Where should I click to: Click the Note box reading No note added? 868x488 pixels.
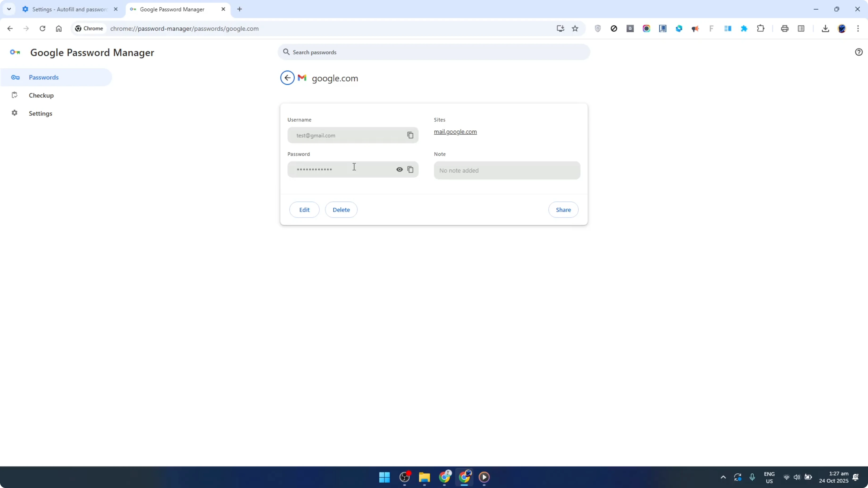(507, 170)
